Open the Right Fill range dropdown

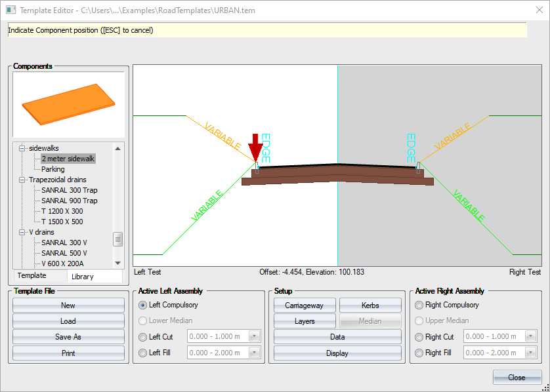[530, 353]
